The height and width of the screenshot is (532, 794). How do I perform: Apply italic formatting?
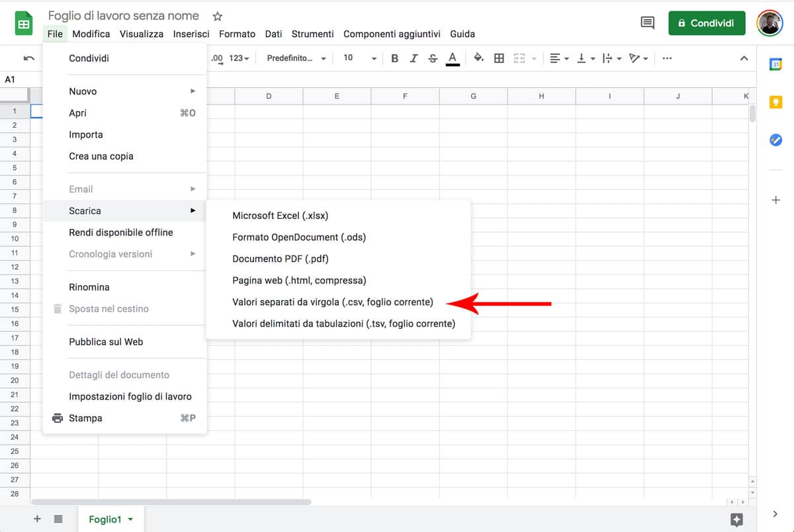[x=414, y=58]
